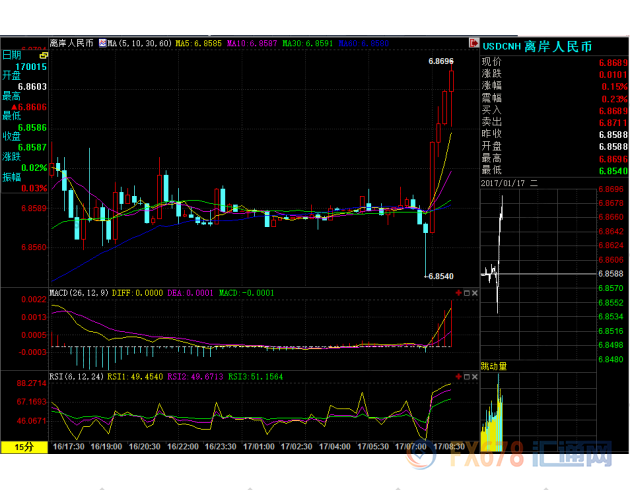Click the yellow detach-window icon beside 日期

[43, 55]
